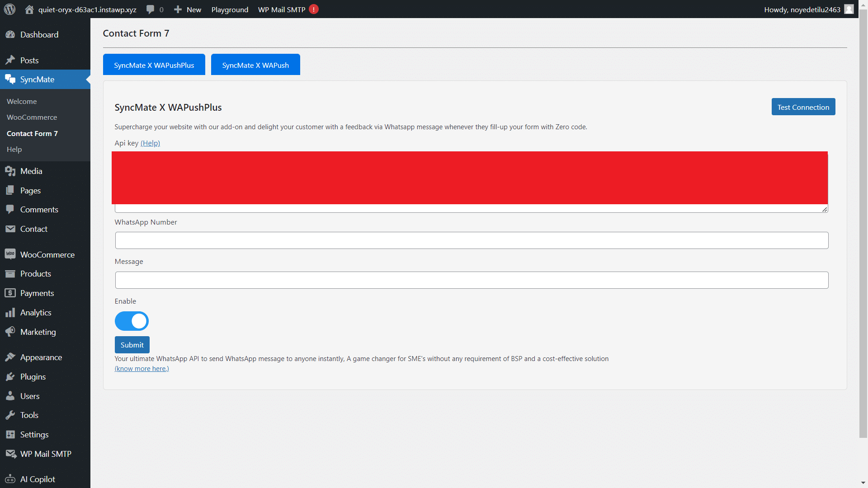The height and width of the screenshot is (488, 868).
Task: Open AI Copilot in the sidebar
Action: 38,479
